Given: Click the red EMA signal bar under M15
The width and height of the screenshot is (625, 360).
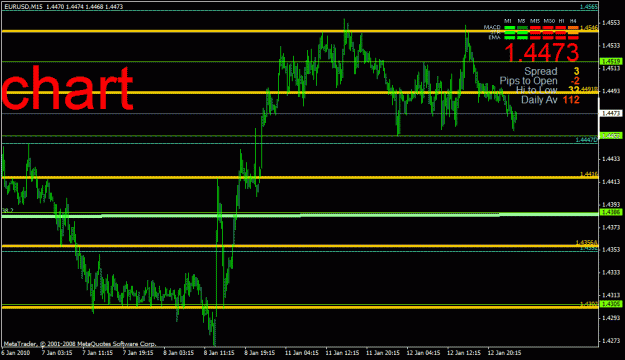Looking at the screenshot, I should click(535, 38).
